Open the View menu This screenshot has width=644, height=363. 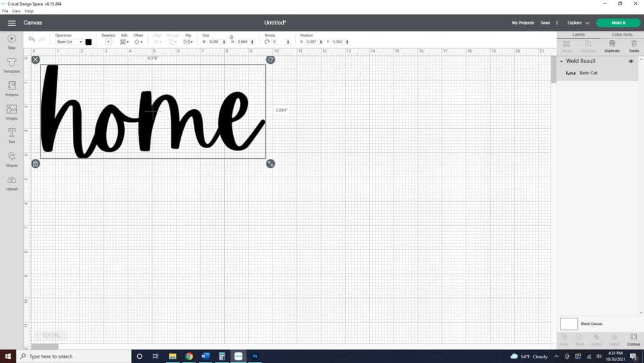[16, 11]
